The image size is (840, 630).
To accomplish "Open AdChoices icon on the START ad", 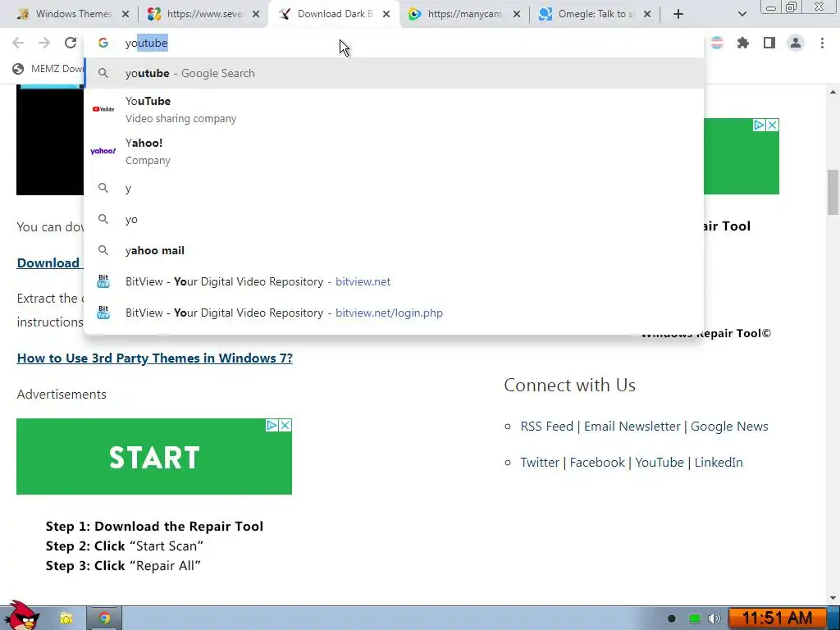I will point(272,426).
